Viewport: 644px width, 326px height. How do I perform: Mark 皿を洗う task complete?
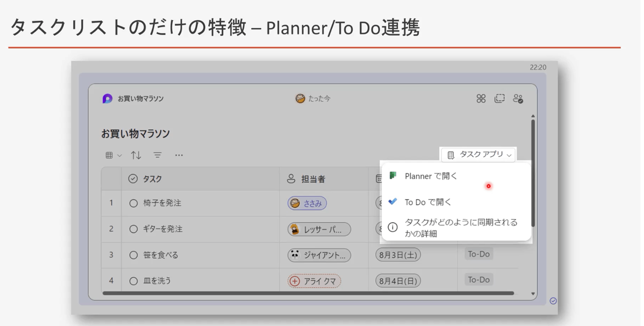point(133,280)
